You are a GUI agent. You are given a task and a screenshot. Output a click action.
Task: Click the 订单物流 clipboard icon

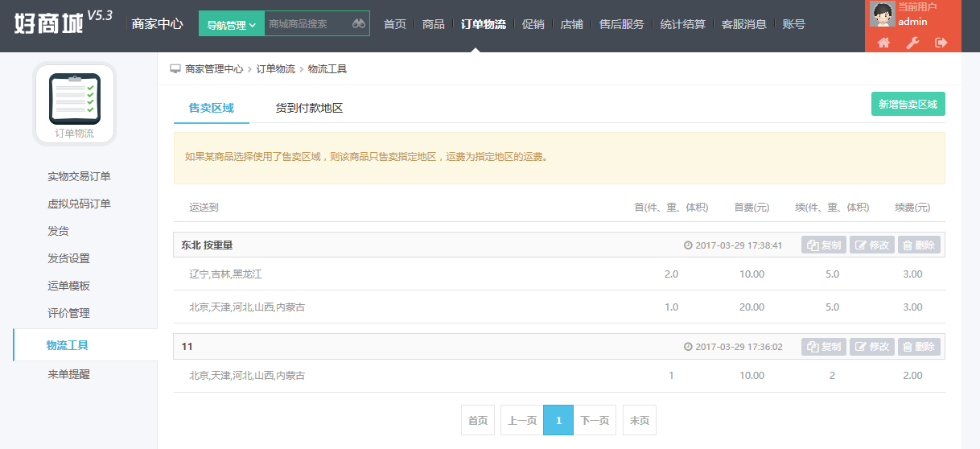click(x=75, y=98)
